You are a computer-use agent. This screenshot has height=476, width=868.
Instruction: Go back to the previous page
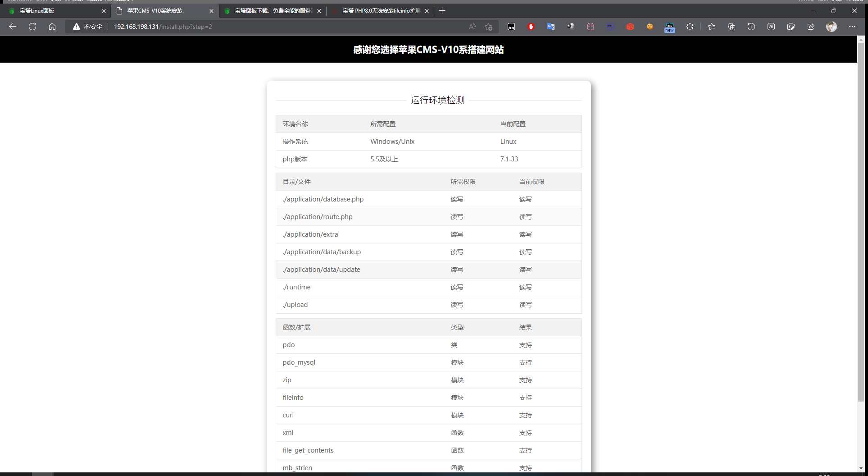click(x=13, y=27)
